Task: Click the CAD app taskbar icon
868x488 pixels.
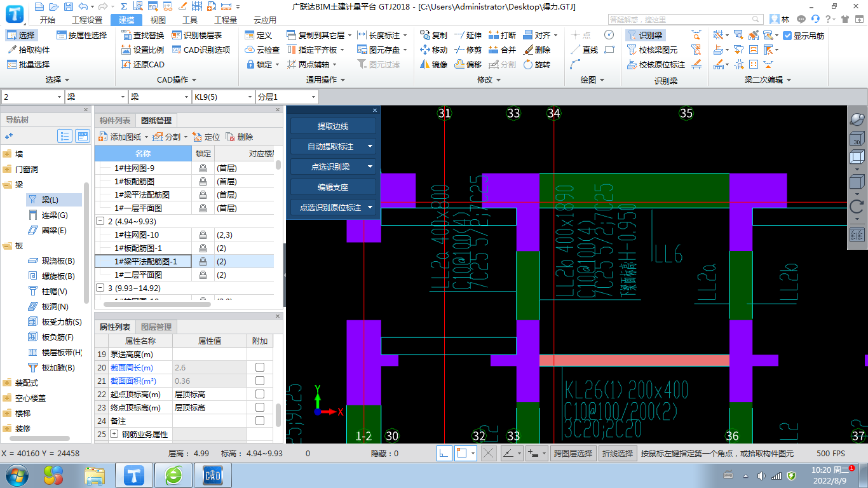Action: pos(212,475)
